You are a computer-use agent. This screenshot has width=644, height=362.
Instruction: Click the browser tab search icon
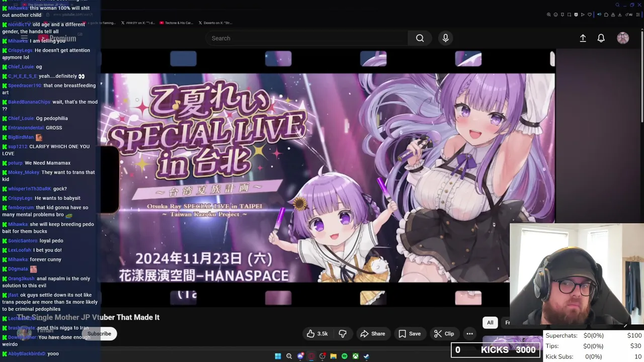coord(618,5)
